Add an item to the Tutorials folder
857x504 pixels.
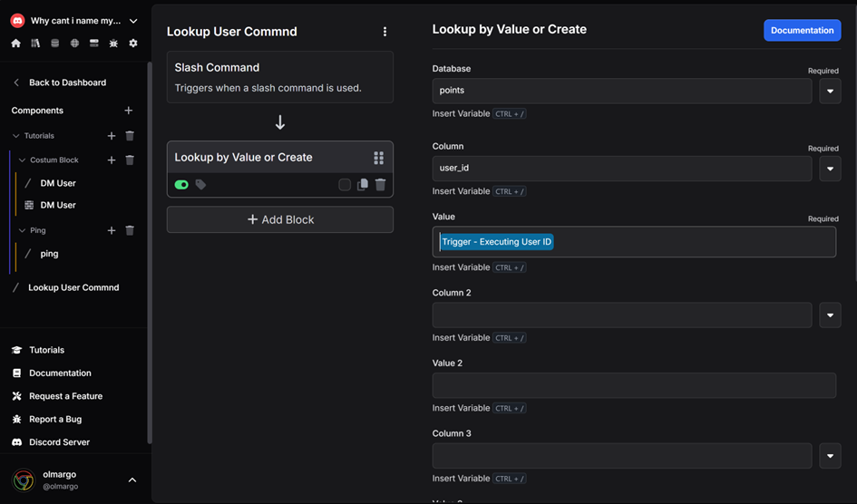(112, 136)
